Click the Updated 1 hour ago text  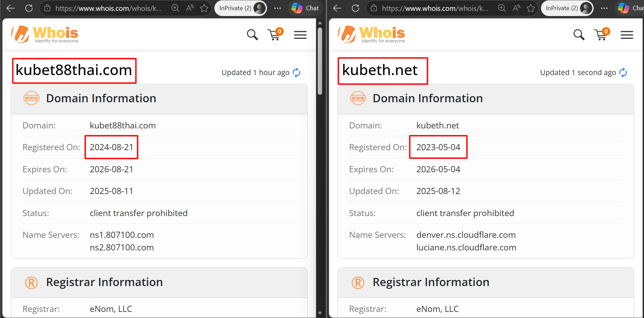pyautogui.click(x=255, y=72)
